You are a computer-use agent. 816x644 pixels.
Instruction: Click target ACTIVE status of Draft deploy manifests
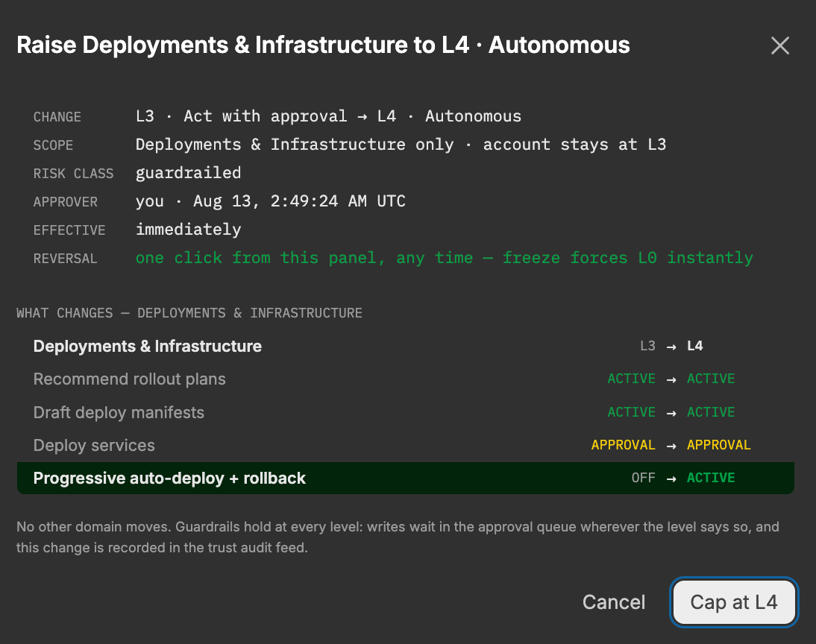point(711,412)
